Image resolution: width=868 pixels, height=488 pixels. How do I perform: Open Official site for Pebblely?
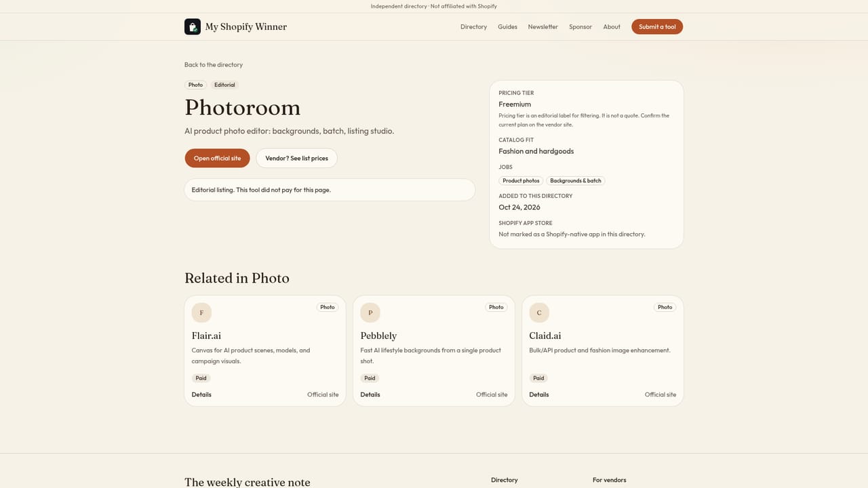[492, 394]
